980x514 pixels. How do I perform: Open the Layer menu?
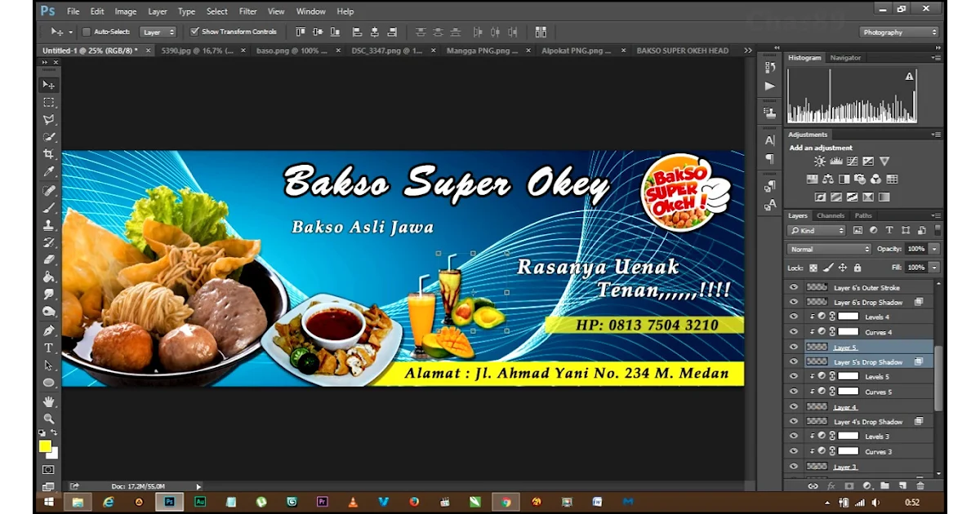click(x=158, y=11)
